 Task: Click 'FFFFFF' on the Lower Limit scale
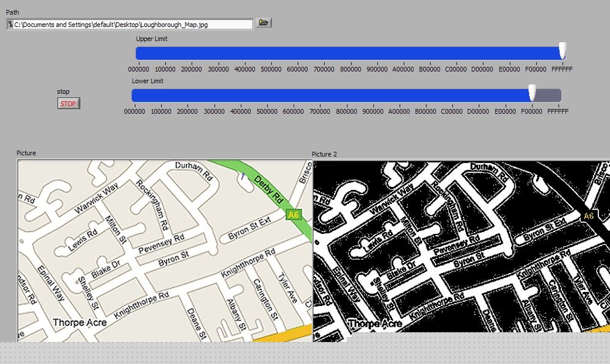point(558,111)
